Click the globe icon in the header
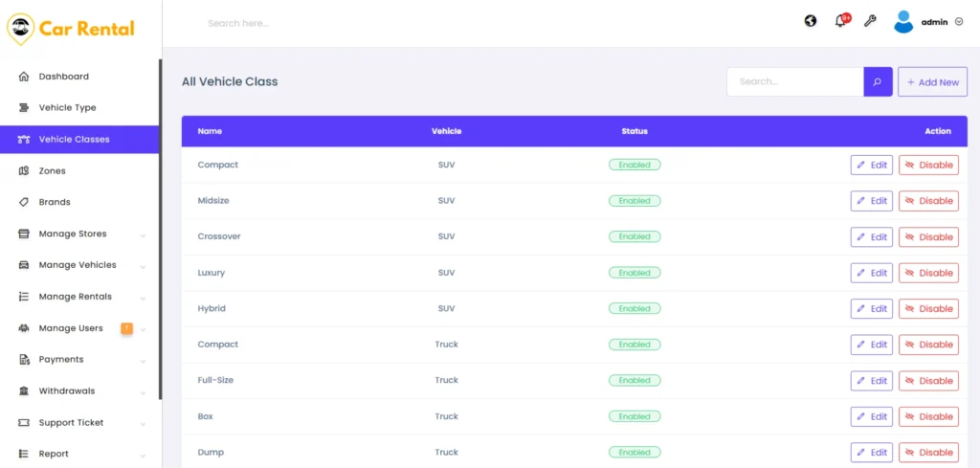Image resolution: width=980 pixels, height=468 pixels. pos(811,21)
